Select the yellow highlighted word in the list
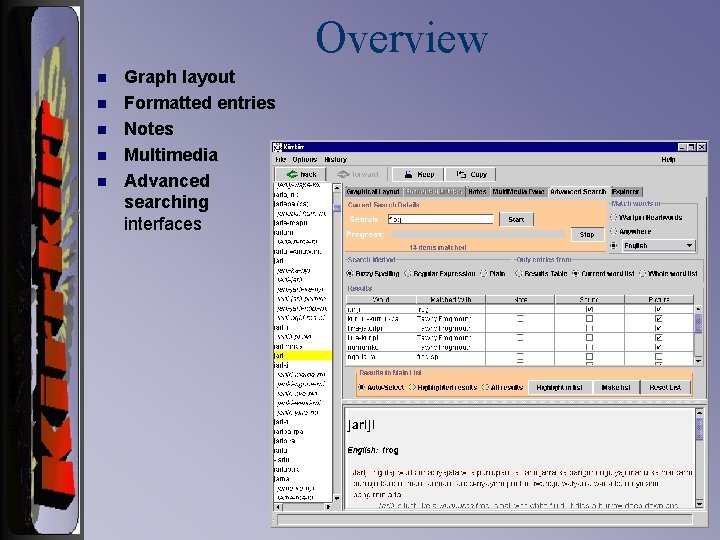 tap(303, 355)
